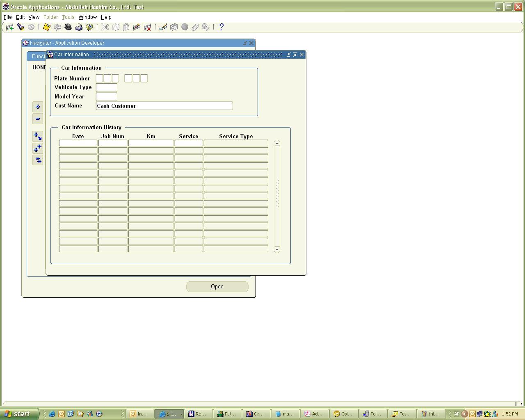
Task: Click the Find flashlight icon
Action: coord(20,27)
